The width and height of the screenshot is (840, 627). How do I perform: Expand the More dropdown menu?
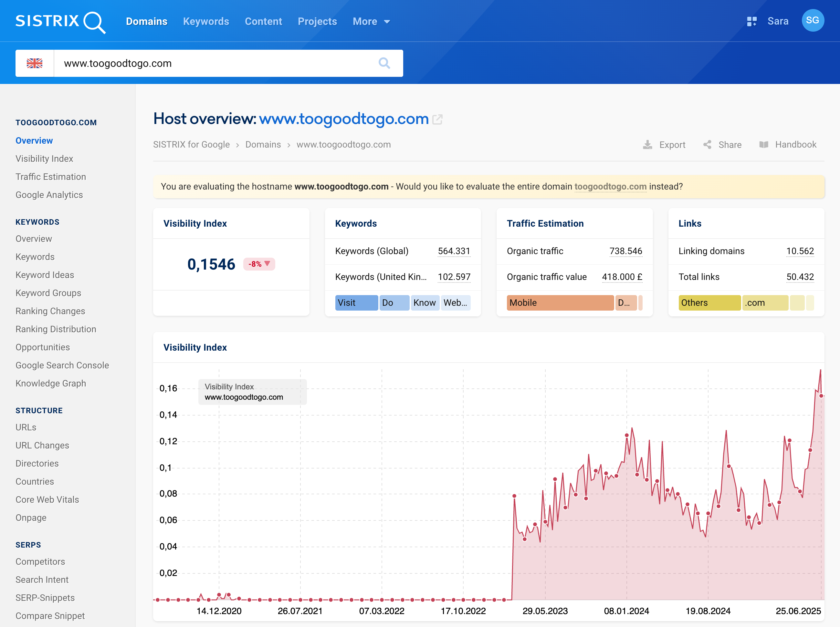[x=371, y=22]
